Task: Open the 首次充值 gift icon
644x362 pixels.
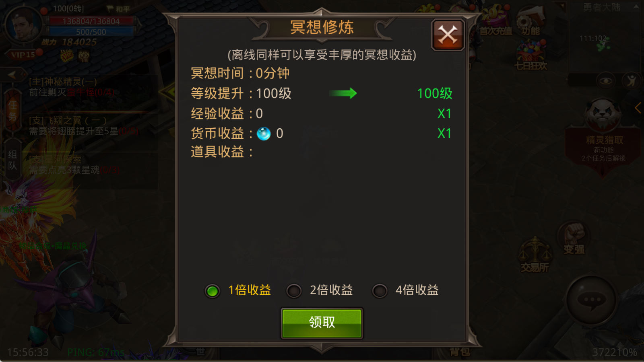Action: 495,20
